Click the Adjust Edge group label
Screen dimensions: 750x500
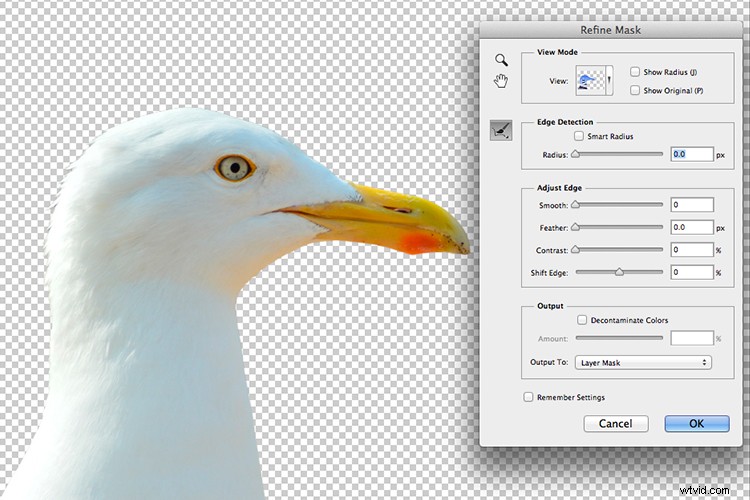point(559,188)
